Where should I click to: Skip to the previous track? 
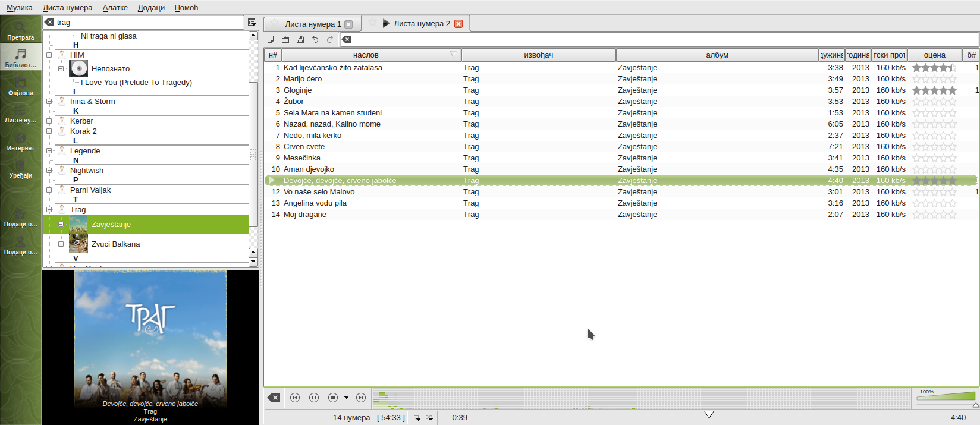coord(295,398)
